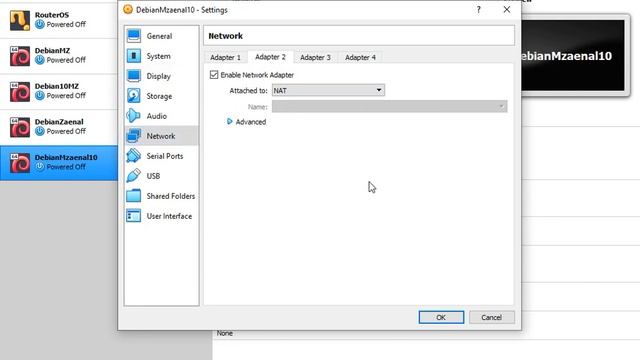Select the USB label in sidebar

pyautogui.click(x=153, y=176)
